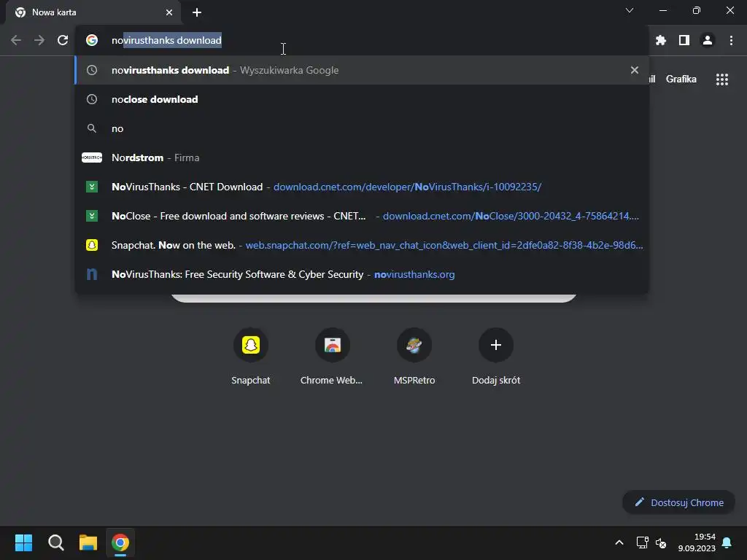747x560 pixels.
Task: Show hidden system tray icons
Action: pyautogui.click(x=619, y=542)
